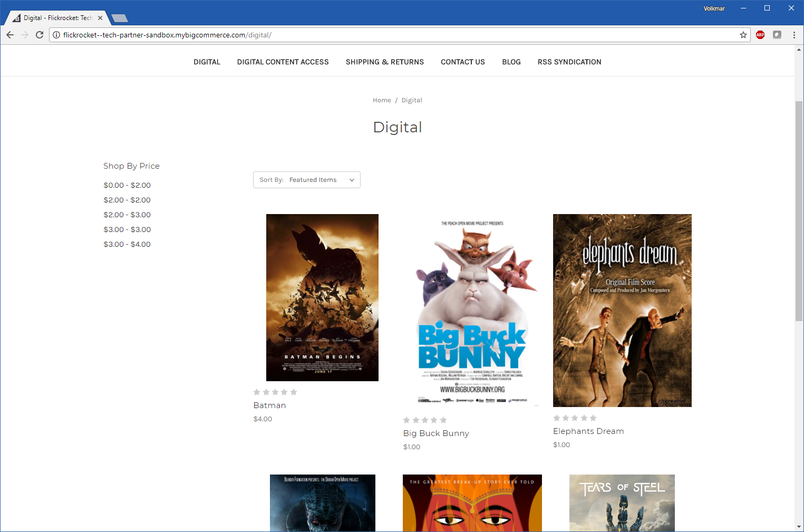Screen dimensions: 804x532
Task: Open the Adblock Plus extension icon
Action: click(x=760, y=35)
